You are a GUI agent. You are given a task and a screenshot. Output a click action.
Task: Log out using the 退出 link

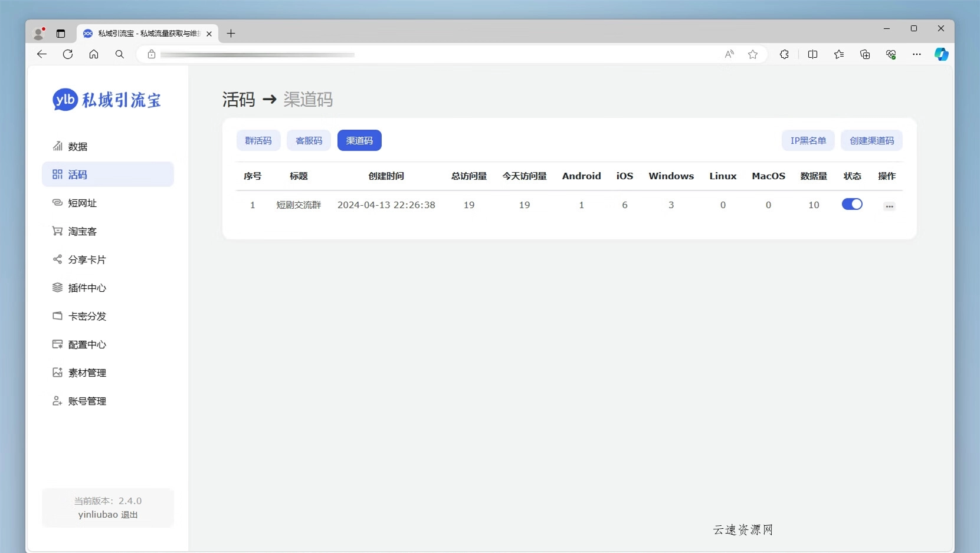[130, 515]
